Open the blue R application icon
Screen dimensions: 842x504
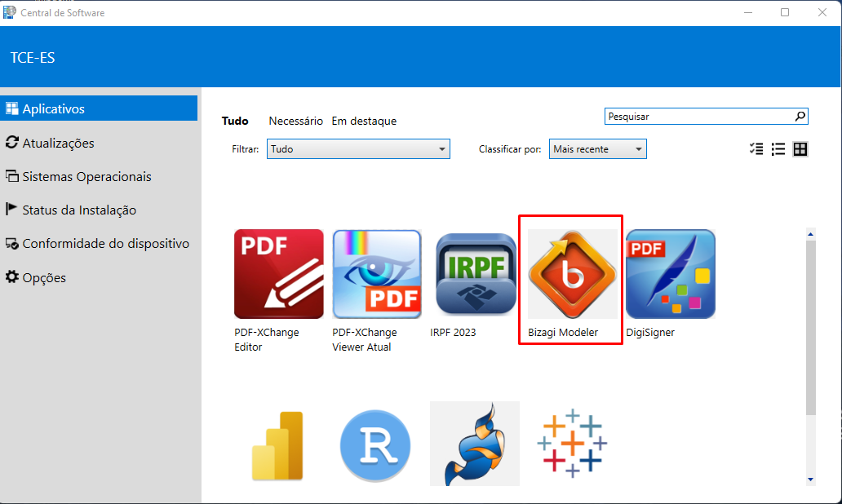click(x=375, y=445)
